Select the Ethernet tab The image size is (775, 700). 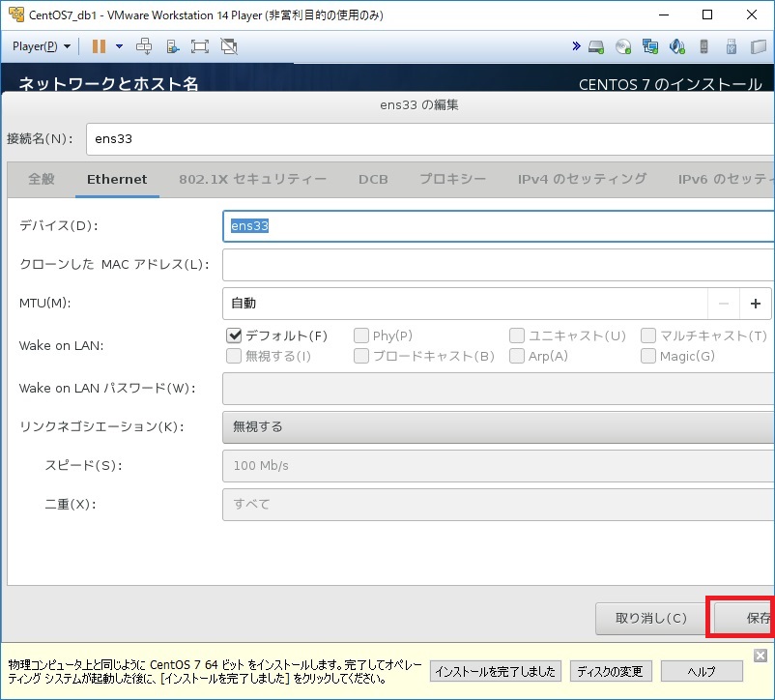[x=117, y=179]
